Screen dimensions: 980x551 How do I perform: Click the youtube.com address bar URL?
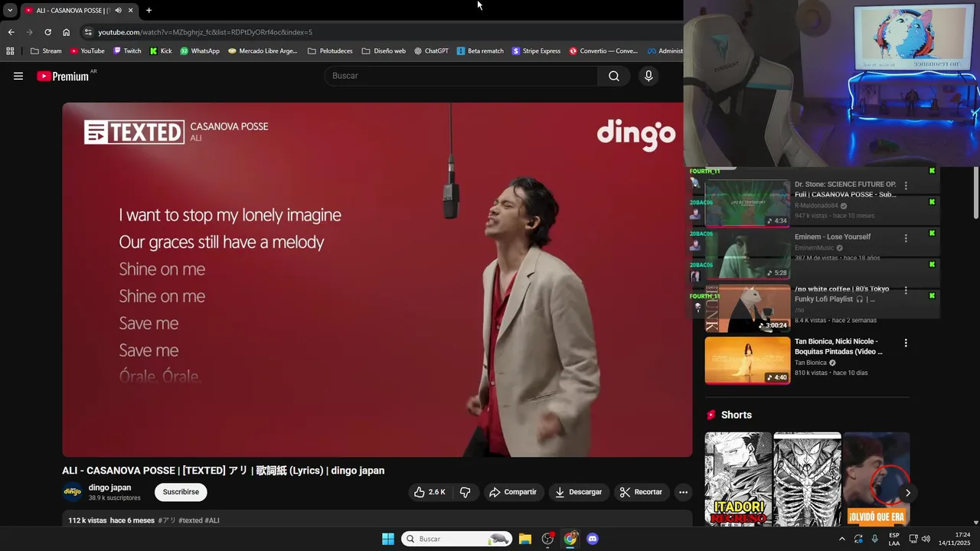point(205,32)
